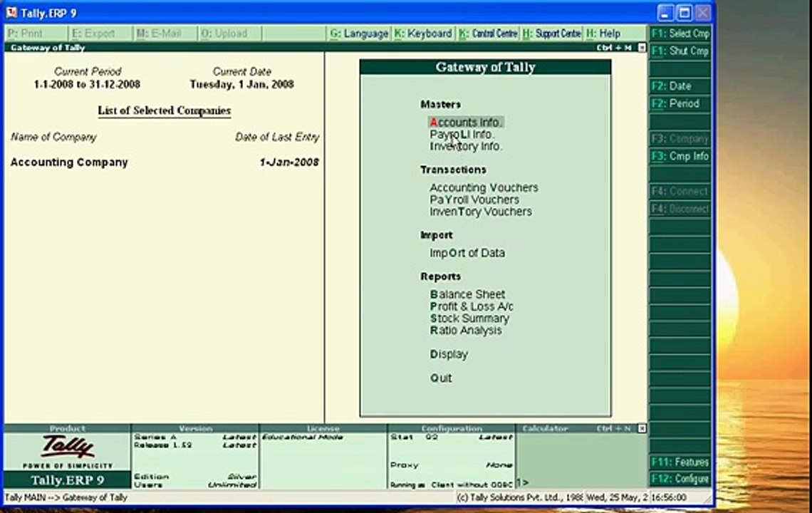This screenshot has width=812, height=513.
Task: Click the Export toolbar button
Action: [x=100, y=33]
